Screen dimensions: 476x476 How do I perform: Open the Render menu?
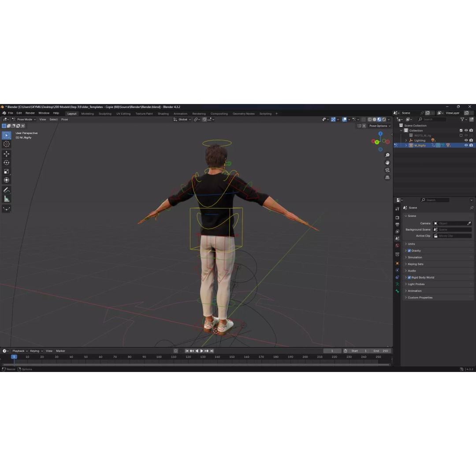[30, 113]
